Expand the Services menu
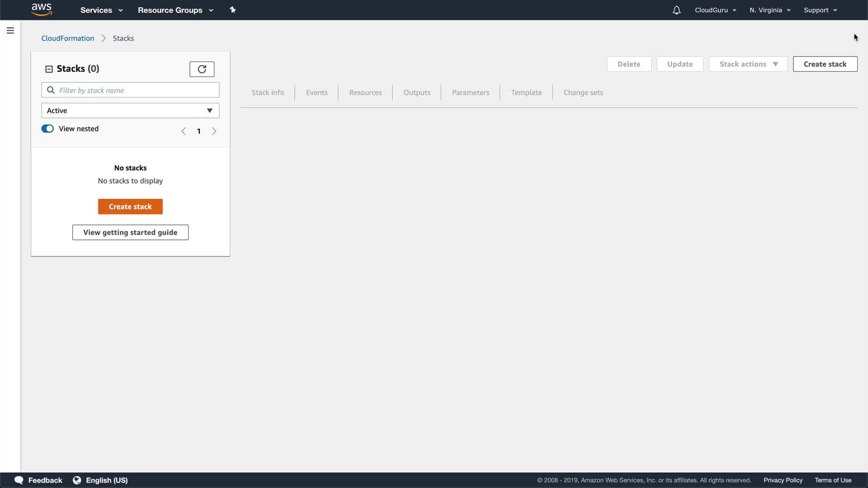The height and width of the screenshot is (488, 868). pyautogui.click(x=101, y=10)
